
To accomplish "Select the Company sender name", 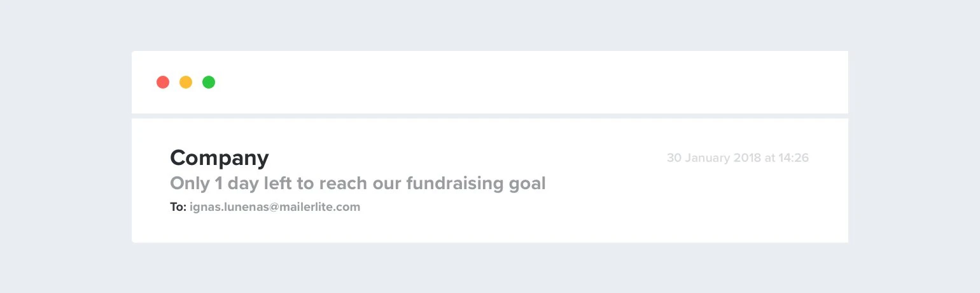I will pos(220,158).
